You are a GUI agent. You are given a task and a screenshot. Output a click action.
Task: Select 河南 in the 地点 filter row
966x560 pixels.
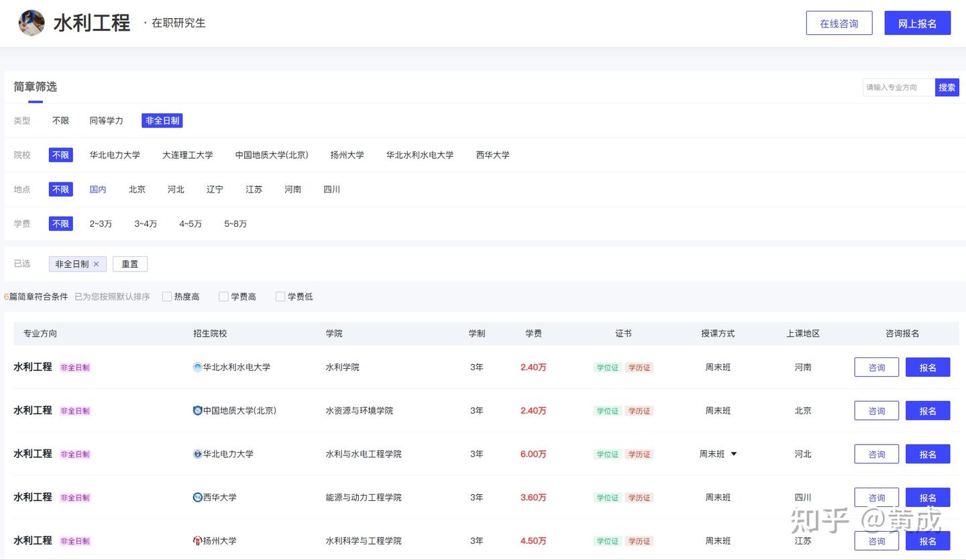292,189
